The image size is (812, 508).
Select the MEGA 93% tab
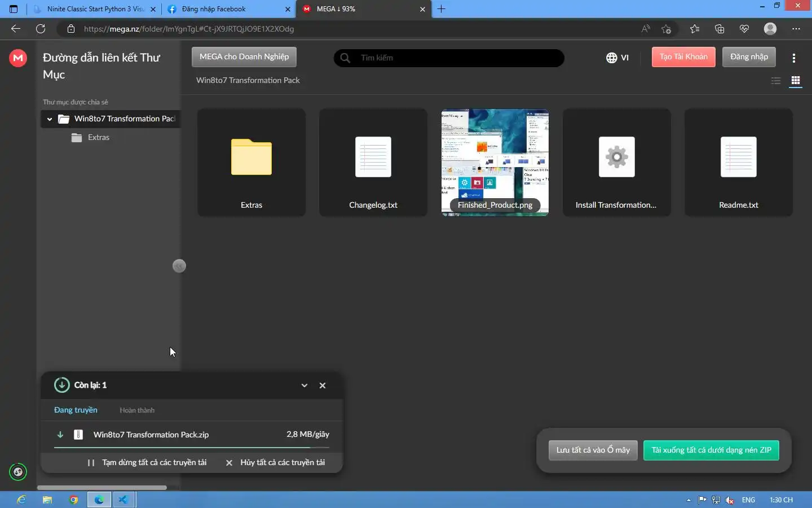(x=363, y=9)
